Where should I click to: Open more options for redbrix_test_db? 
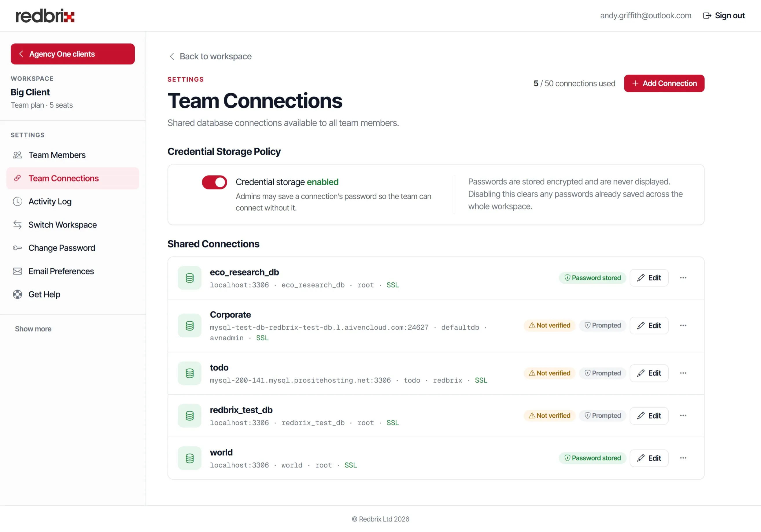point(683,415)
